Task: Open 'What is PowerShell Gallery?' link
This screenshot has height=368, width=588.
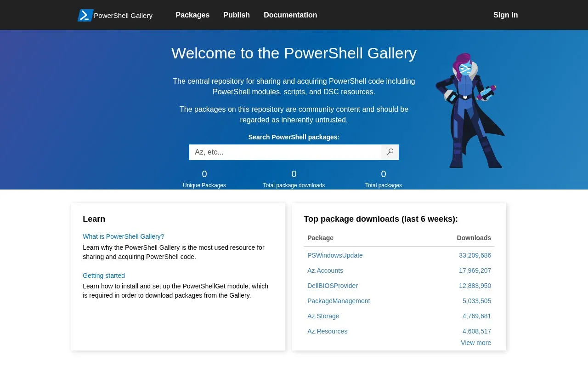Action: tap(124, 236)
